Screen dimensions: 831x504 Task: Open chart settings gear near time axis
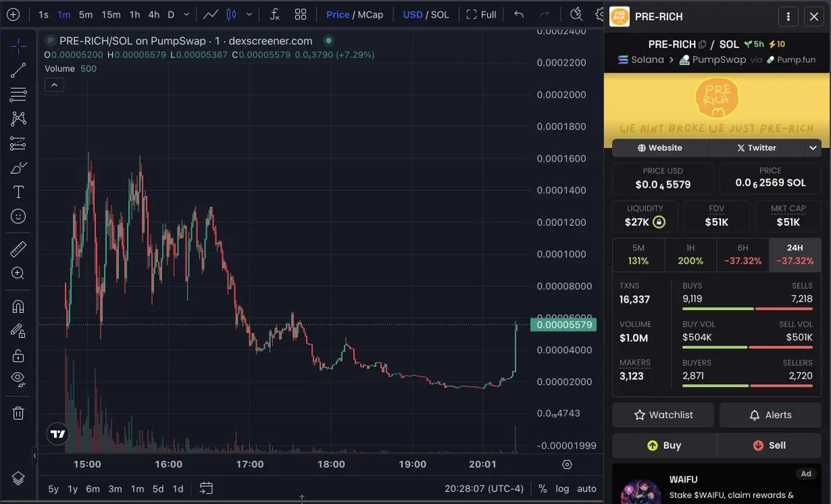click(x=567, y=465)
